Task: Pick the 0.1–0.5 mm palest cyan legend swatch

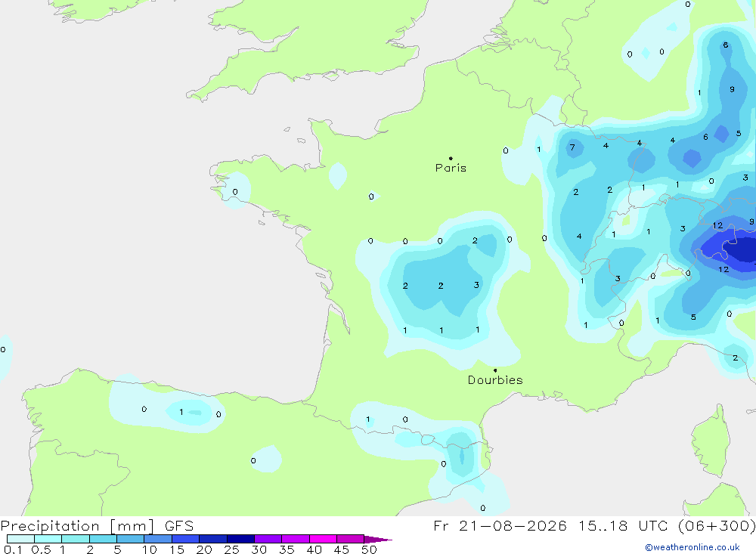Action: click(x=20, y=539)
